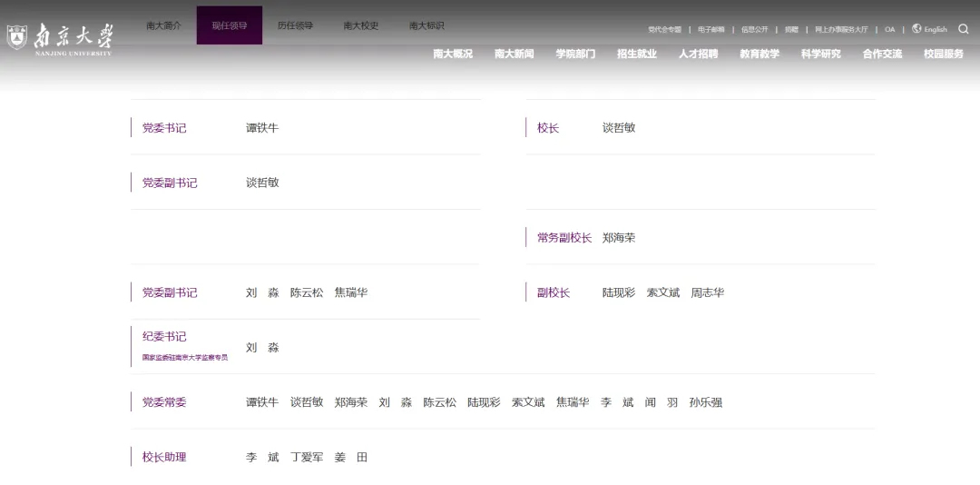
Task: Open the 教育教学 menu
Action: pos(760,54)
